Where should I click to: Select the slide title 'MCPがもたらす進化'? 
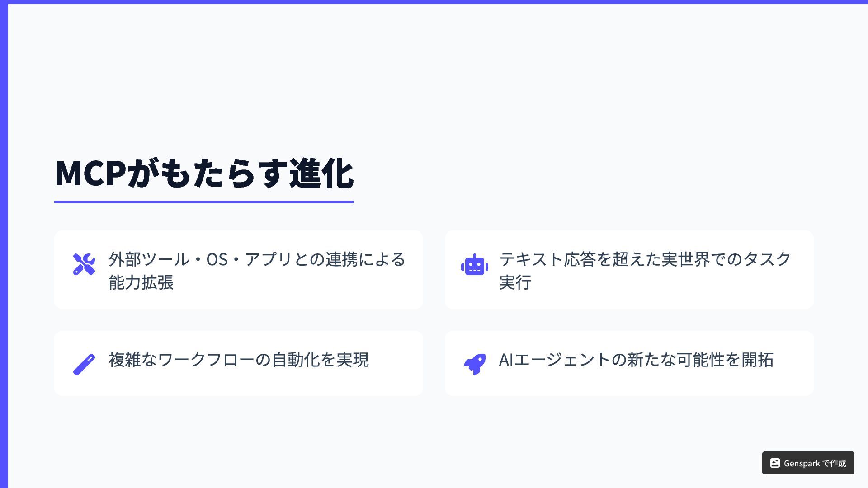tap(203, 174)
